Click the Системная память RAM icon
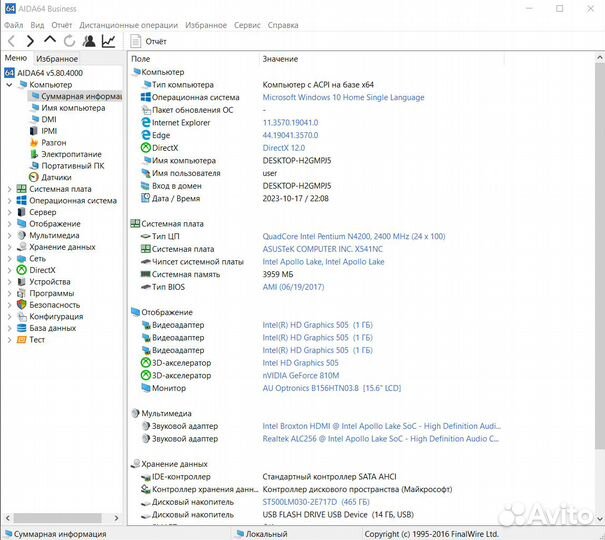The image size is (605, 540). point(145,274)
